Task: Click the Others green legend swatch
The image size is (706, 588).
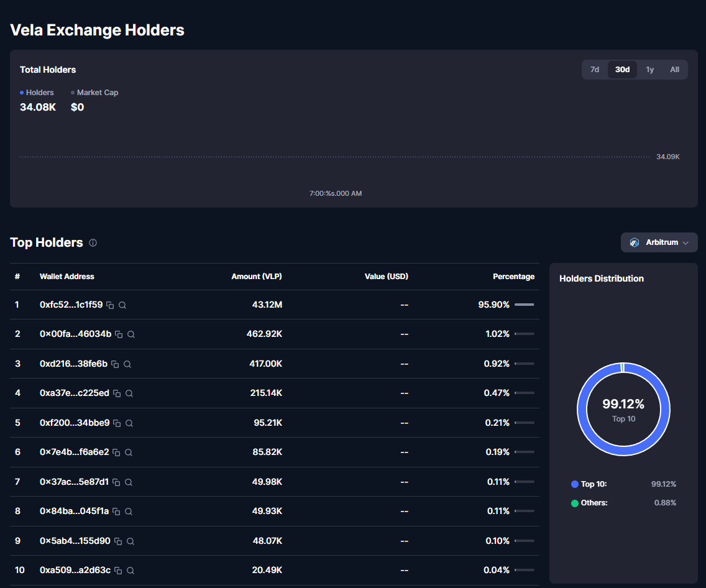Action: click(x=575, y=503)
